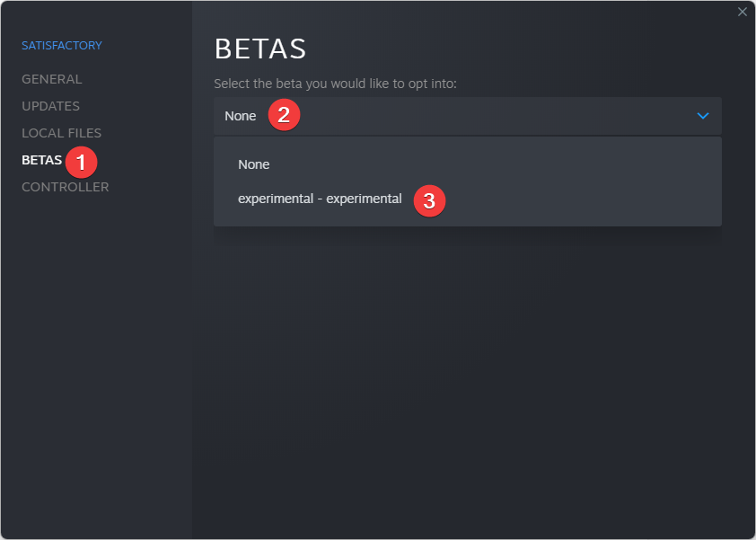This screenshot has height=540, width=756.
Task: Click the red badge labeled 2
Action: tap(284, 114)
